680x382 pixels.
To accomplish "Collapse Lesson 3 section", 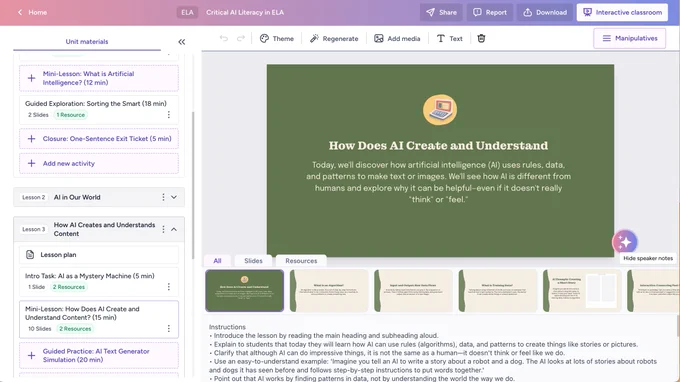I will tap(174, 229).
